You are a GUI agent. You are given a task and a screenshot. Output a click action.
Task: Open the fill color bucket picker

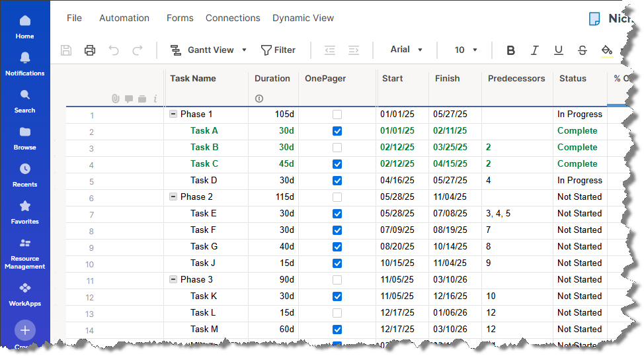tap(606, 50)
